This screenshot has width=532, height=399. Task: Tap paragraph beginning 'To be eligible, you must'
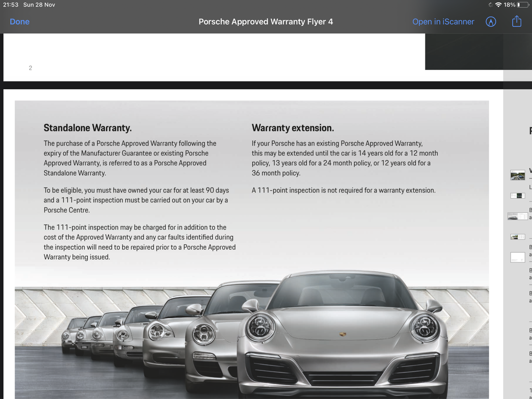(x=137, y=200)
